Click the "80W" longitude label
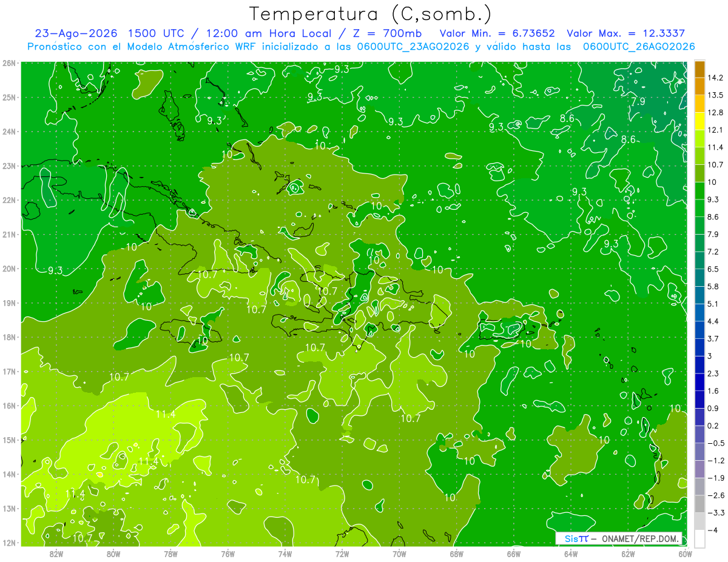This screenshot has height=562, width=728. pyautogui.click(x=113, y=554)
